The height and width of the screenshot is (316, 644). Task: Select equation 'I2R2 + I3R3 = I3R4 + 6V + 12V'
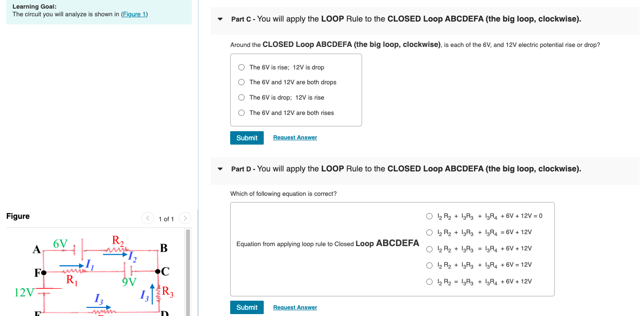click(430, 248)
